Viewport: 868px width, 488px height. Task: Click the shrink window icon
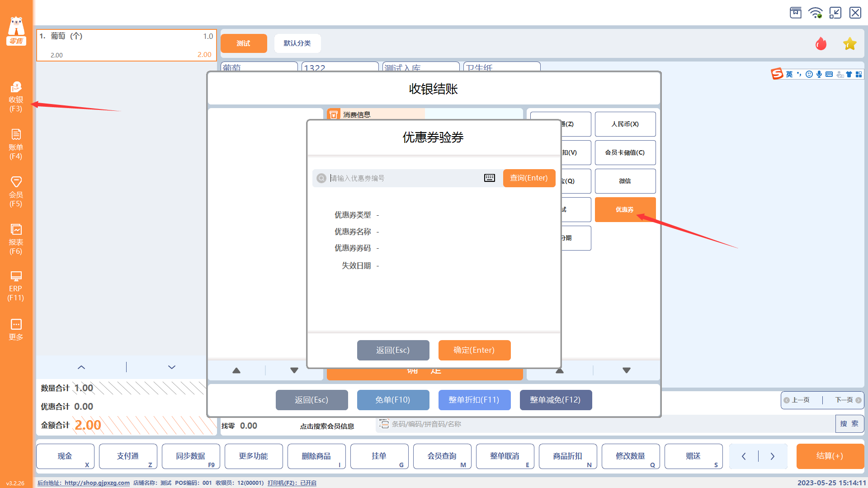click(x=835, y=13)
